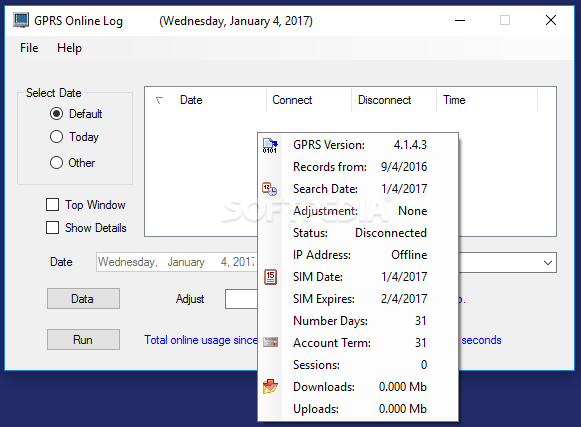Image resolution: width=581 pixels, height=427 pixels.
Task: Click the Connect column header
Action: point(309,100)
